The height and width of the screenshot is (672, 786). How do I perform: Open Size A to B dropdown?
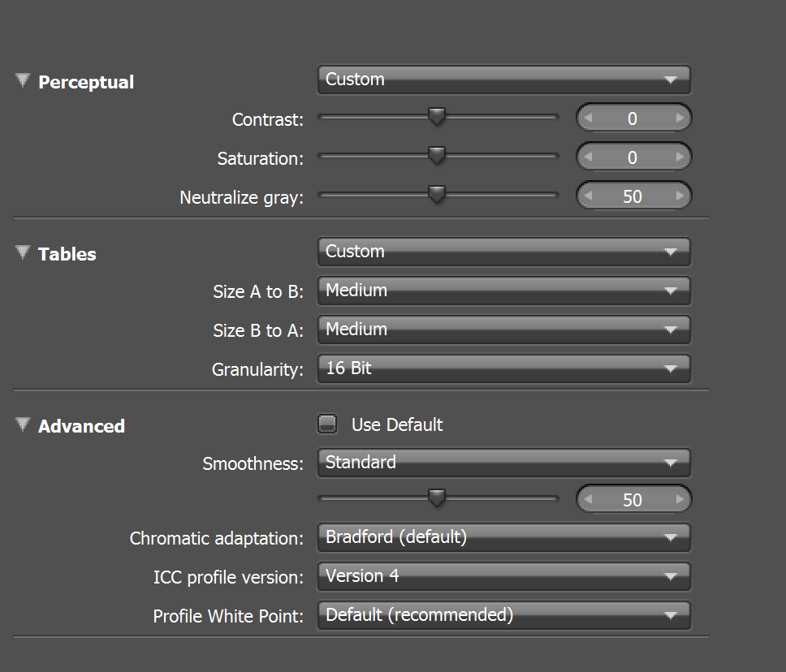pos(503,291)
